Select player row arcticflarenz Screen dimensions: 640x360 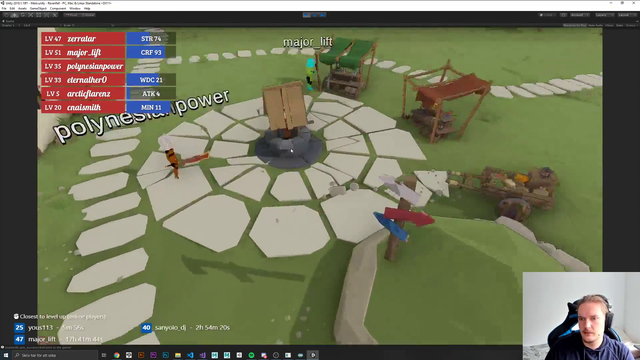click(83, 93)
